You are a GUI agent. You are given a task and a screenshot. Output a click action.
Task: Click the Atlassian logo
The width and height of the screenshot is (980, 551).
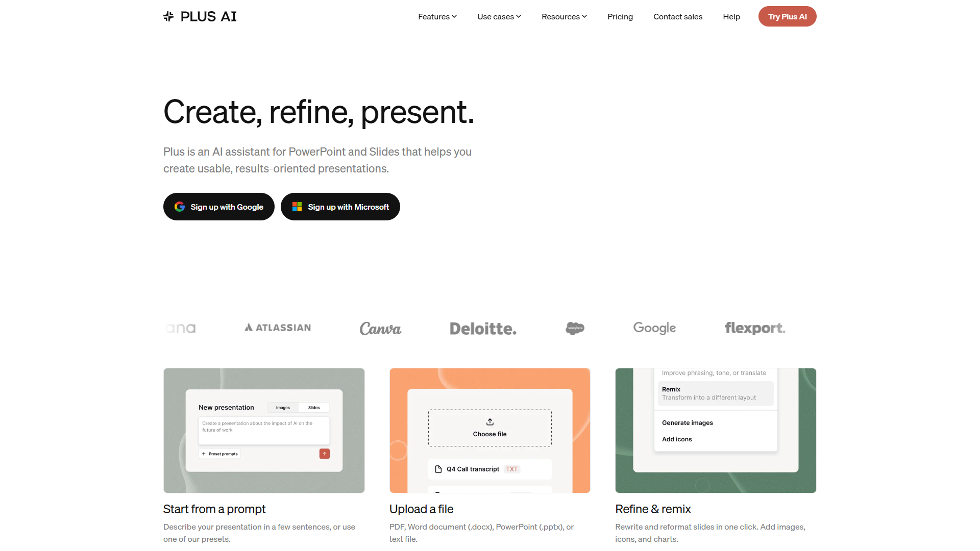tap(278, 328)
